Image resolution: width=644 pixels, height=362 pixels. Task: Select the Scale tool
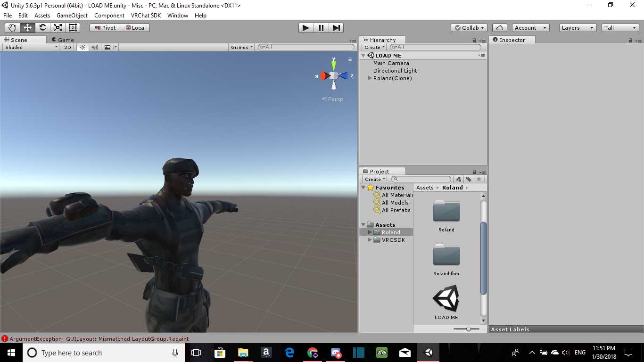[x=58, y=28]
